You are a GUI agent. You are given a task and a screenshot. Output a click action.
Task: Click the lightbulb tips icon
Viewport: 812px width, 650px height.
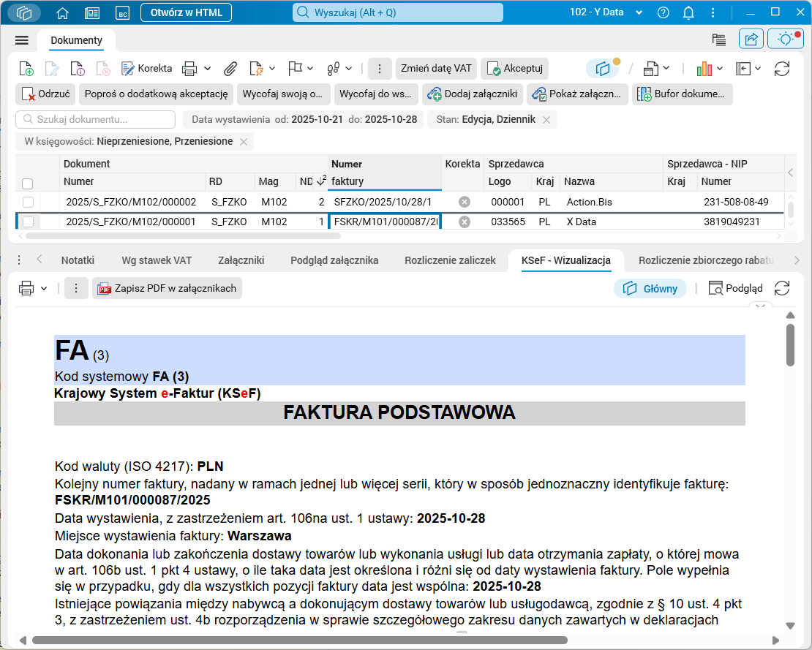point(786,39)
